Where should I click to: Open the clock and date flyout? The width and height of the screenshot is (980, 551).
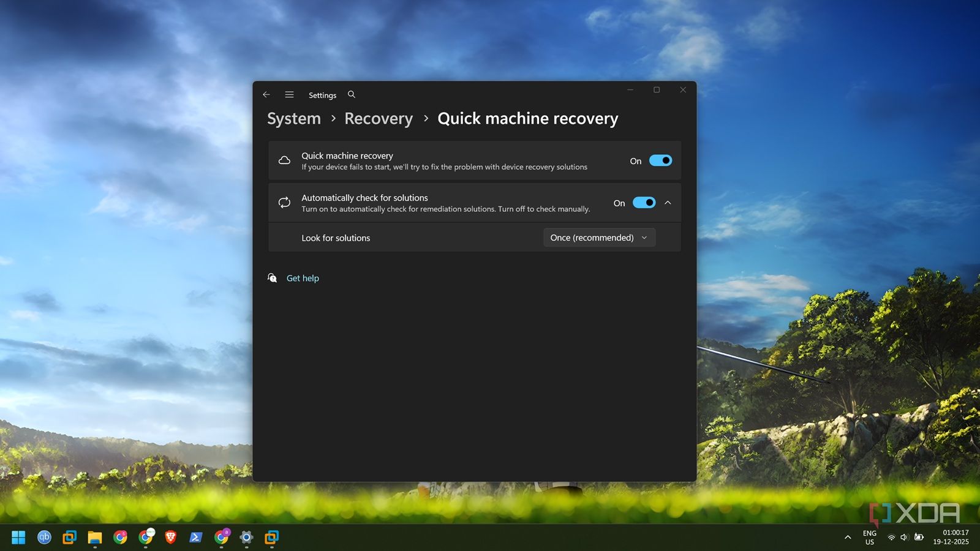click(951, 538)
